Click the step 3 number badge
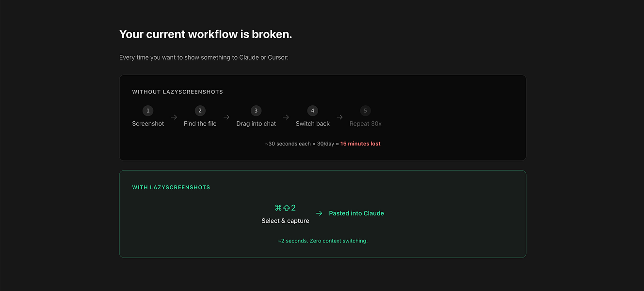Screen dimensions: 644x291 256,111
